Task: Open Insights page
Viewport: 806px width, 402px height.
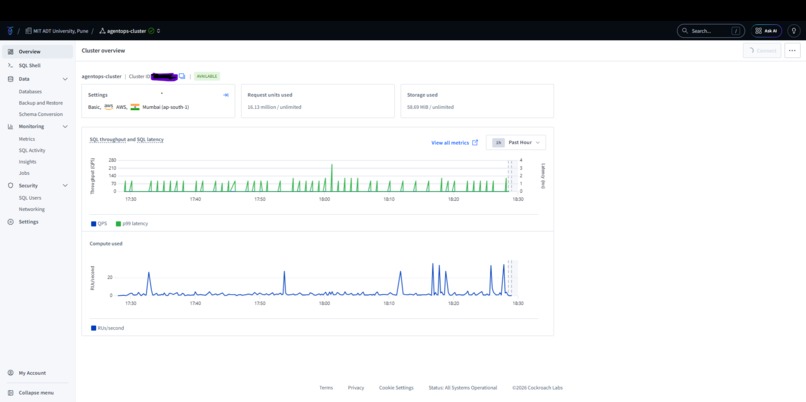Action: [x=27, y=161]
